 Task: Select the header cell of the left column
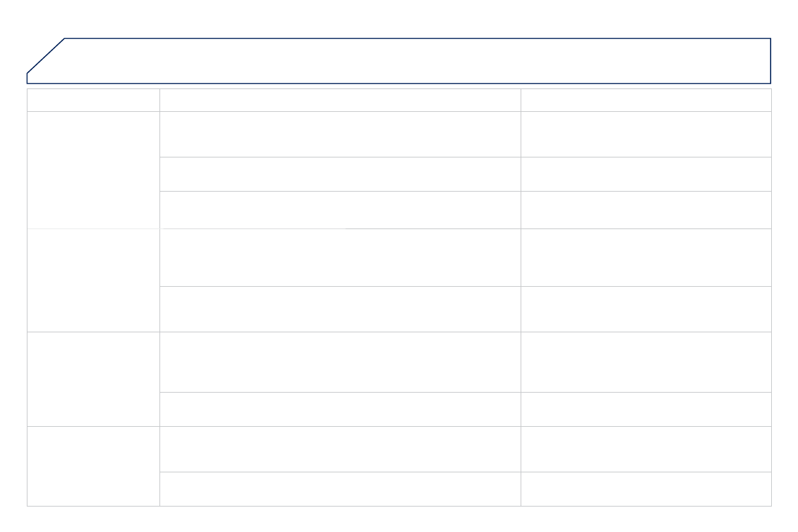click(93, 100)
